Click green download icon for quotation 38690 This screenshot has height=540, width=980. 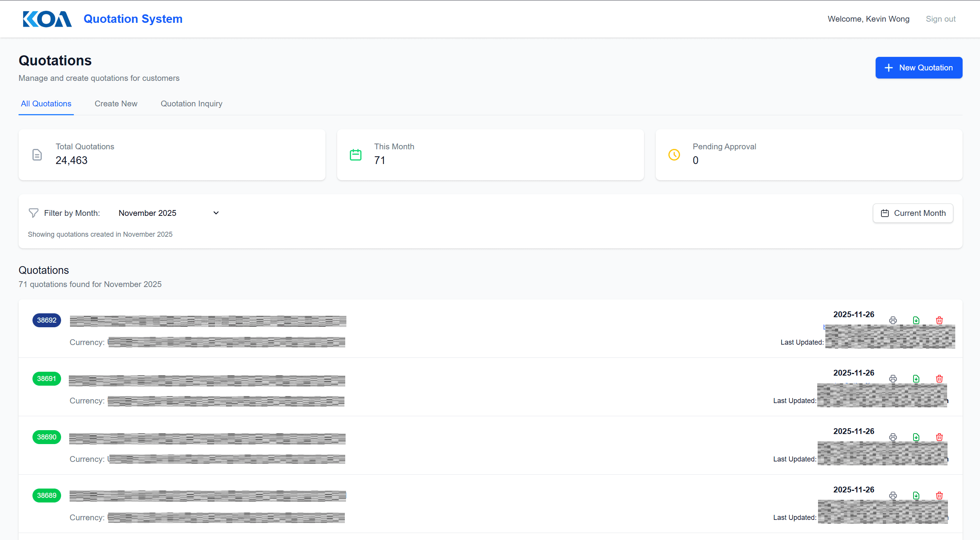916,437
